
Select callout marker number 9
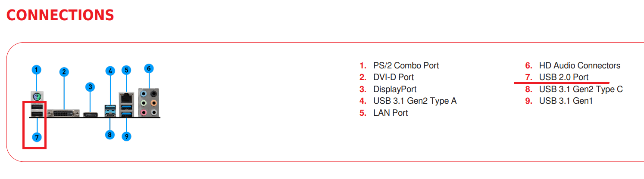click(126, 136)
